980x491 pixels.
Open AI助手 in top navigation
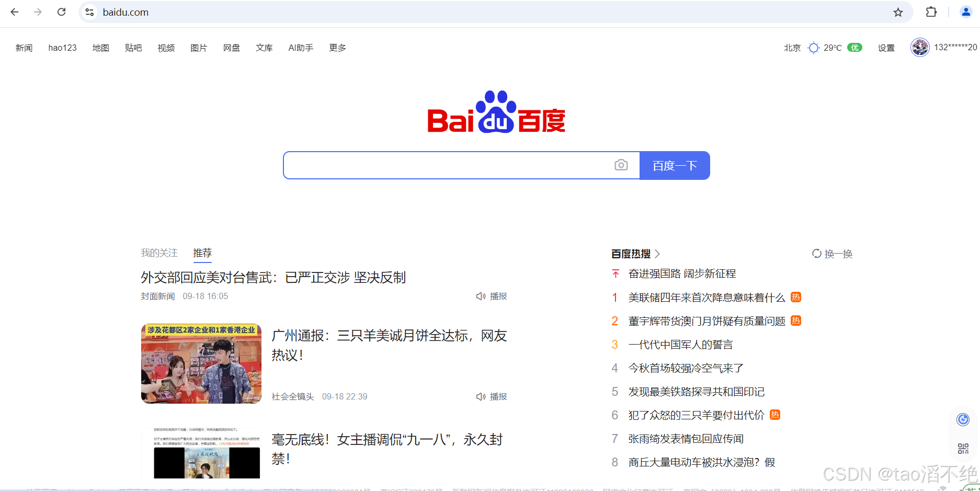pos(301,48)
